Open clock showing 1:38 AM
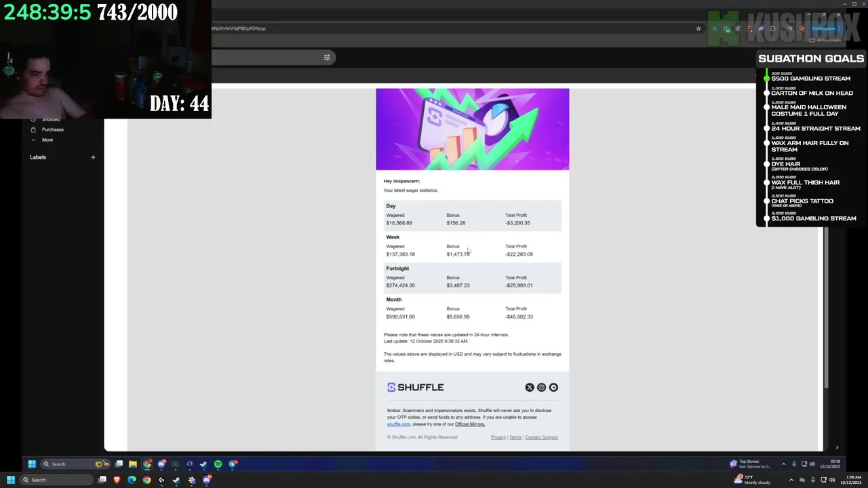The image size is (868, 488). pos(851,480)
